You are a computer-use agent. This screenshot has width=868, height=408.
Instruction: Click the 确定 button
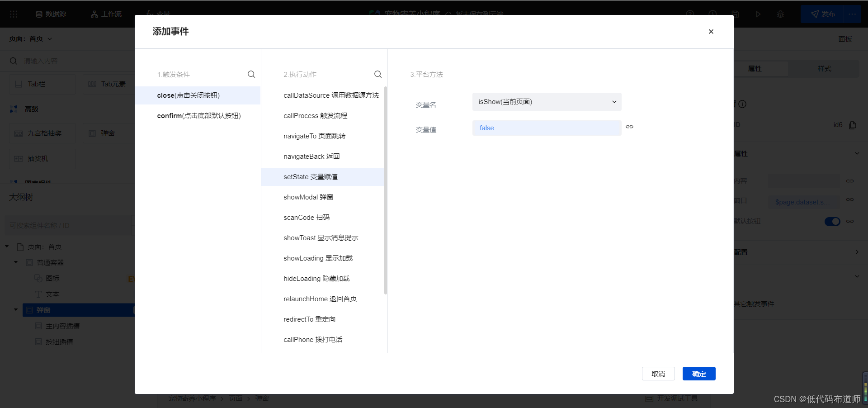[699, 374]
